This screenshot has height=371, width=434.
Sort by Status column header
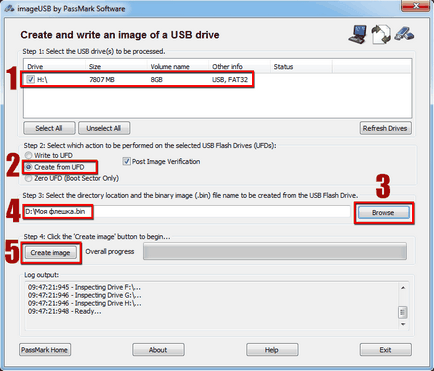click(301, 67)
